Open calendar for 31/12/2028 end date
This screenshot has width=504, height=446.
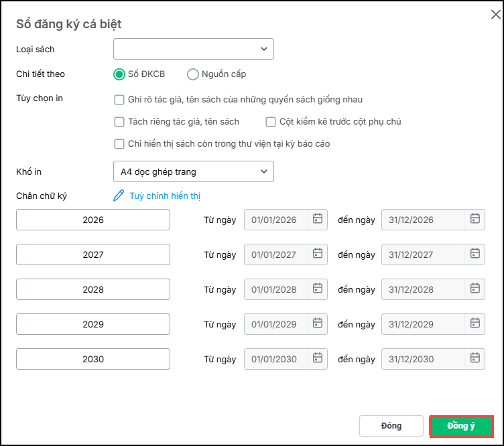(x=475, y=289)
